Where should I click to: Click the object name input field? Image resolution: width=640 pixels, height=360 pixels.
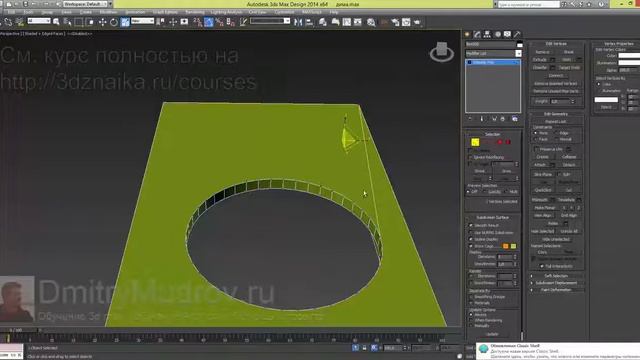coord(490,44)
